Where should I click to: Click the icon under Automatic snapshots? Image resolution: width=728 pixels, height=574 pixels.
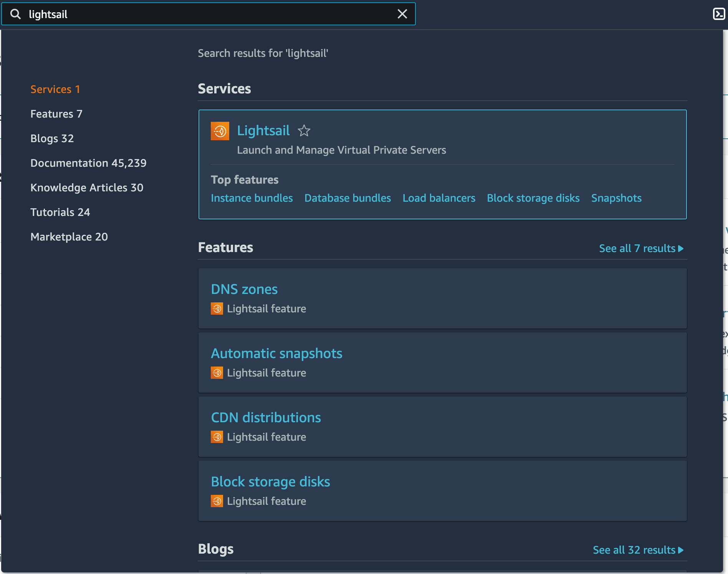click(x=217, y=373)
